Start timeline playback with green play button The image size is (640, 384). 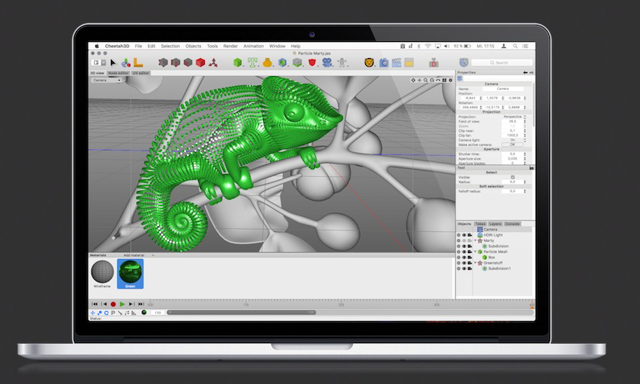[x=122, y=304]
